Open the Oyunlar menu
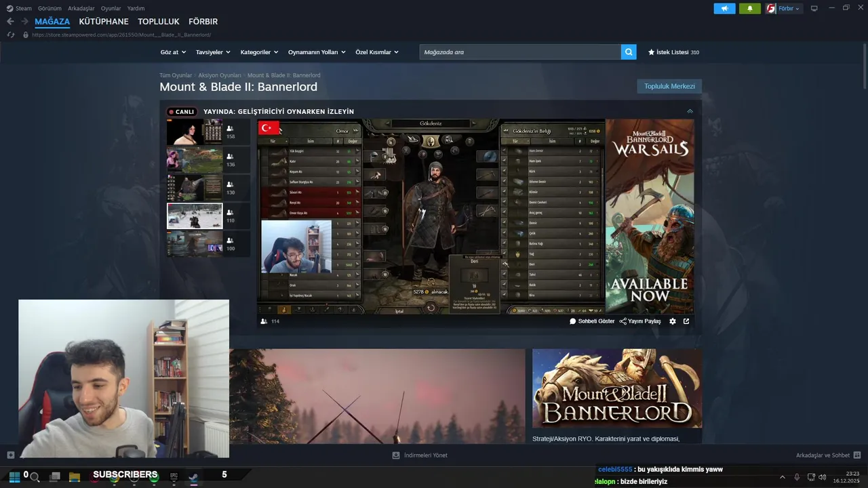Image resolution: width=868 pixels, height=488 pixels. coord(111,8)
